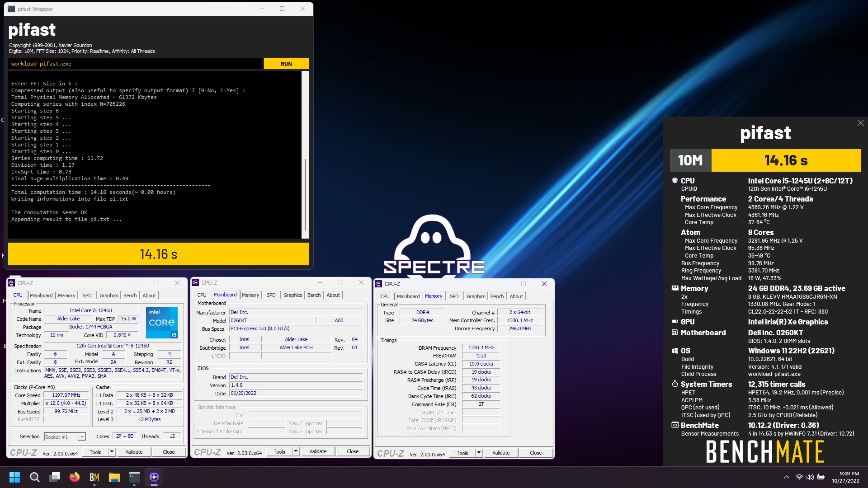
Task: Click DRAM Frequency value 1330.1 MHz
Action: tap(481, 347)
